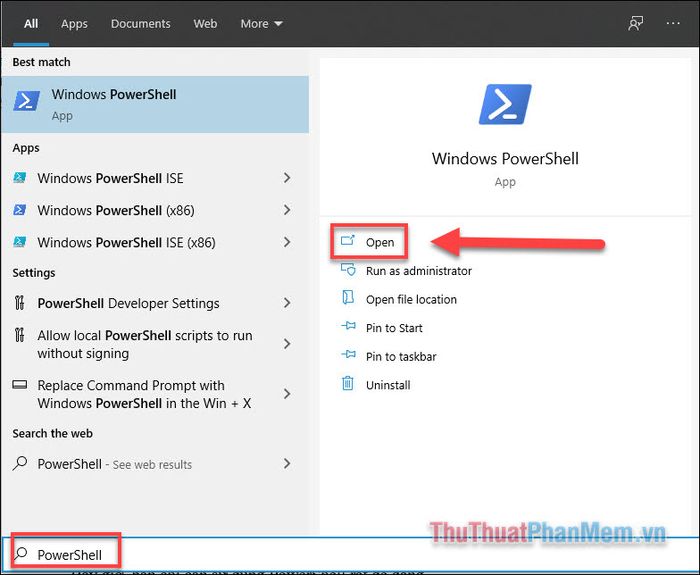The width and height of the screenshot is (700, 575).
Task: Open Replace Command Prompt setting result
Action: [x=155, y=394]
